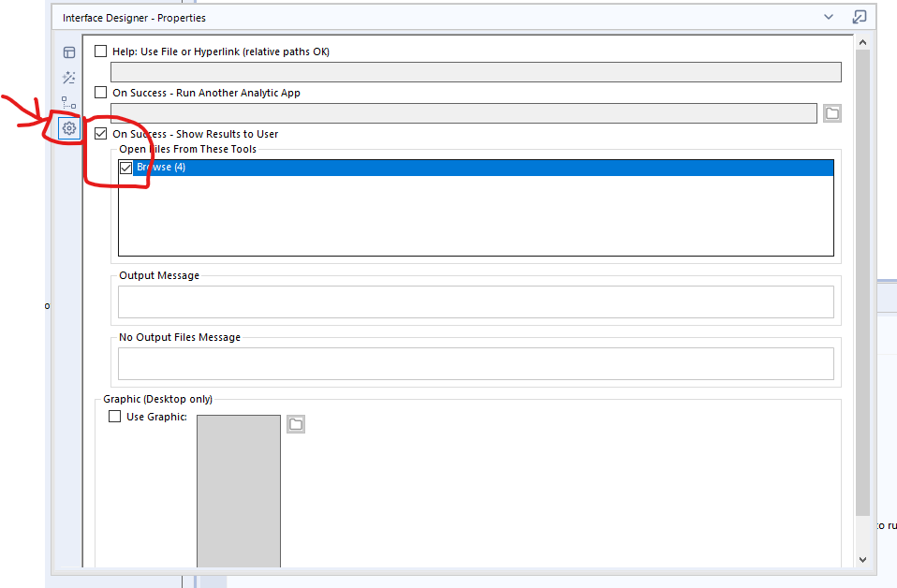This screenshot has width=897, height=588.
Task: Click the scrollbar down arrow
Action: 862,558
